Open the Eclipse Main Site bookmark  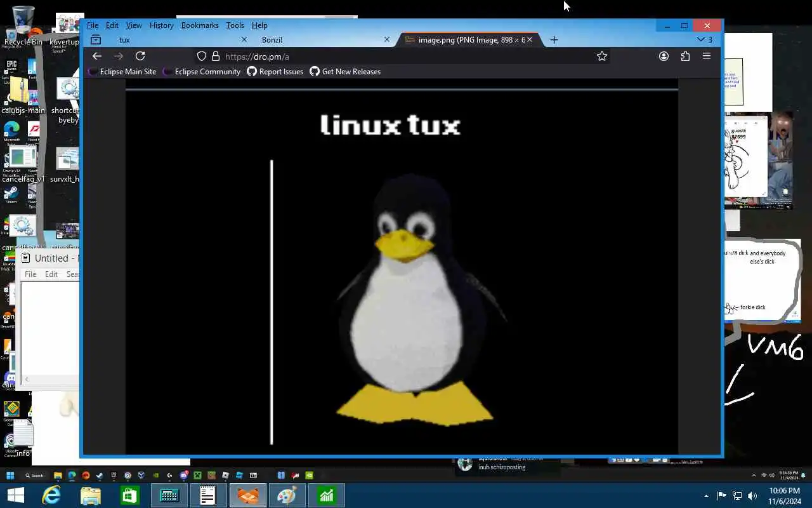122,72
